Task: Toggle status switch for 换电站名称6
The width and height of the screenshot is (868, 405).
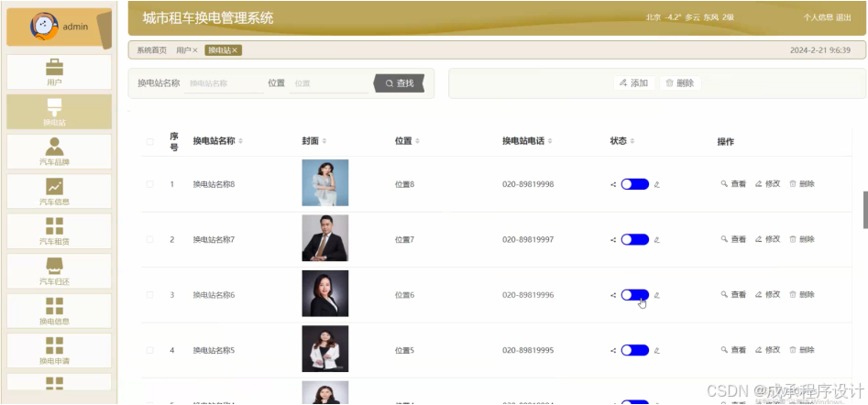Action: (635, 295)
